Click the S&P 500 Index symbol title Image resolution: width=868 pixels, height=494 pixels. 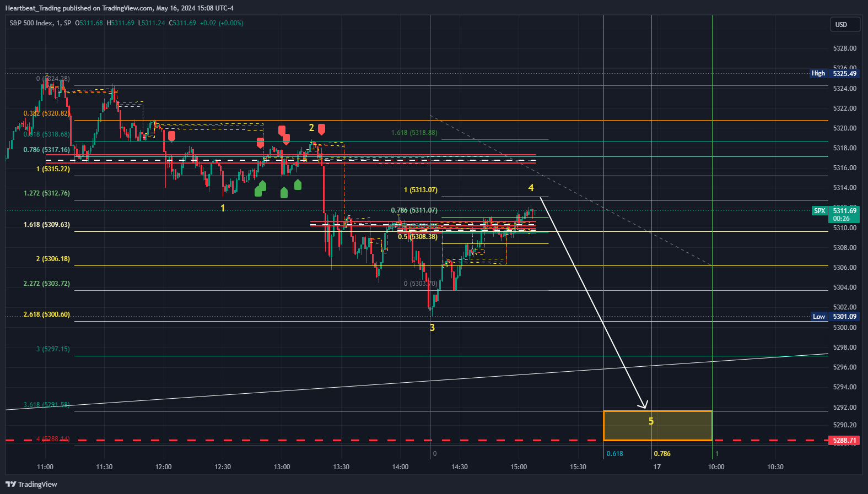coord(40,23)
